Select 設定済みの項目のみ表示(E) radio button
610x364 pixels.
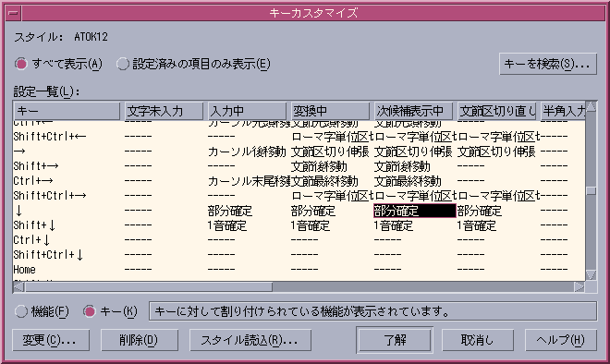point(193,64)
